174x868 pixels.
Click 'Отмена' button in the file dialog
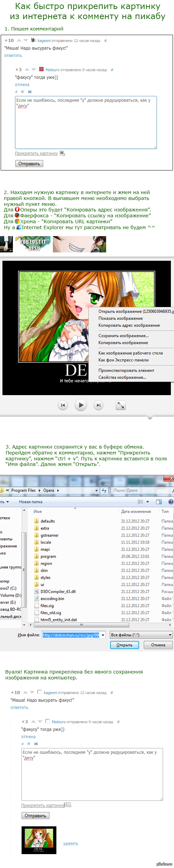(158, 645)
